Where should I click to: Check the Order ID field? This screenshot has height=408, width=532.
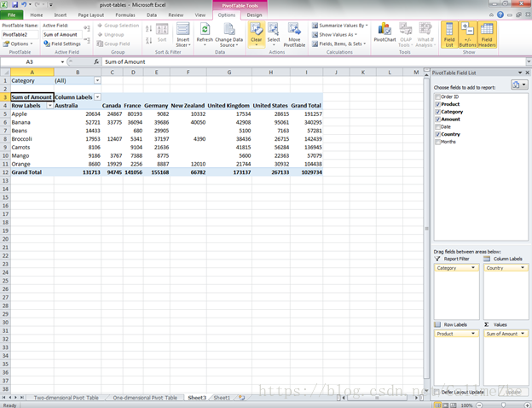coord(437,96)
